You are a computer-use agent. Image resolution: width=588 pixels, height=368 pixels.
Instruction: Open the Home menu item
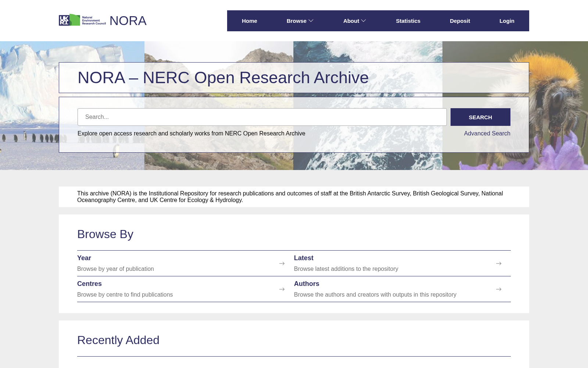(250, 21)
